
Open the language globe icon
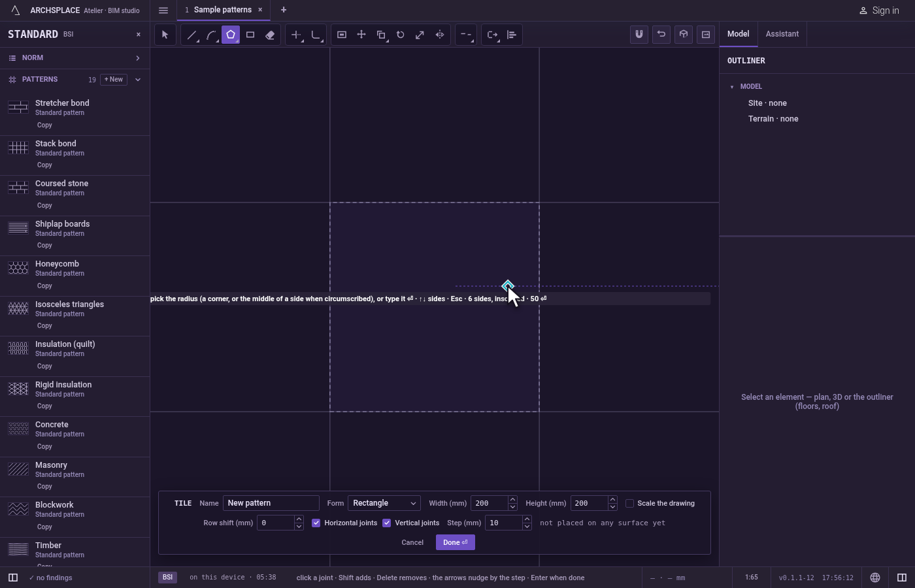[875, 578]
